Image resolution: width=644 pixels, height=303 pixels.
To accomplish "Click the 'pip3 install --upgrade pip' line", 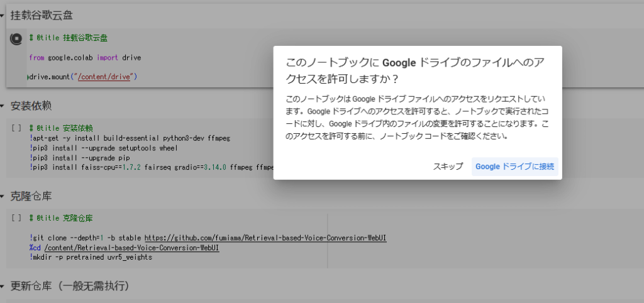I will (x=80, y=158).
